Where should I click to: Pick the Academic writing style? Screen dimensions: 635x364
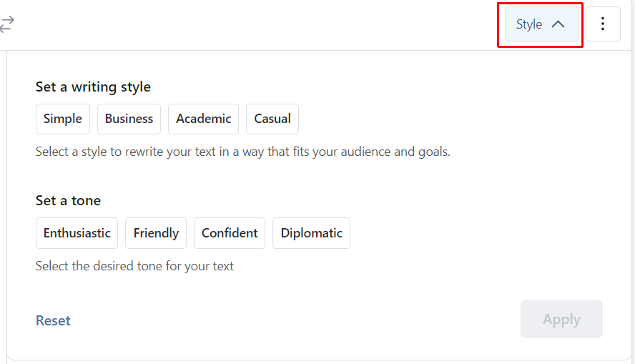(203, 119)
